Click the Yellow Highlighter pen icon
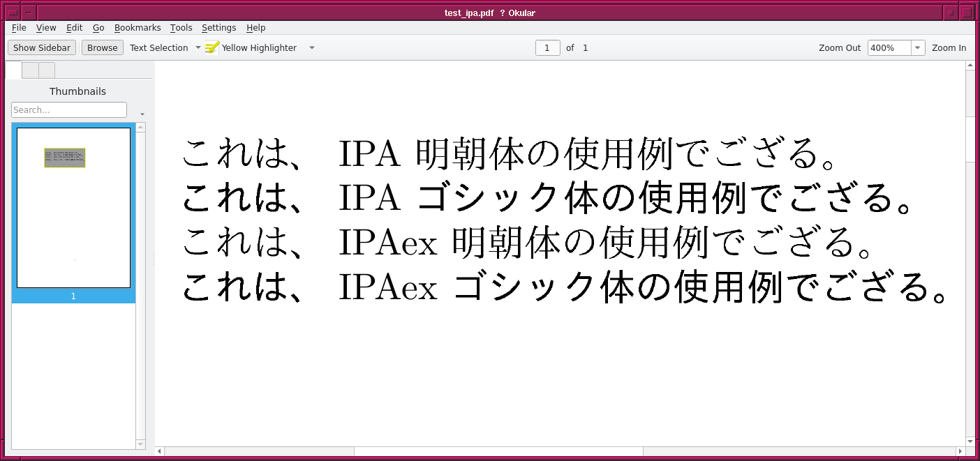The image size is (980, 461). tap(212, 47)
